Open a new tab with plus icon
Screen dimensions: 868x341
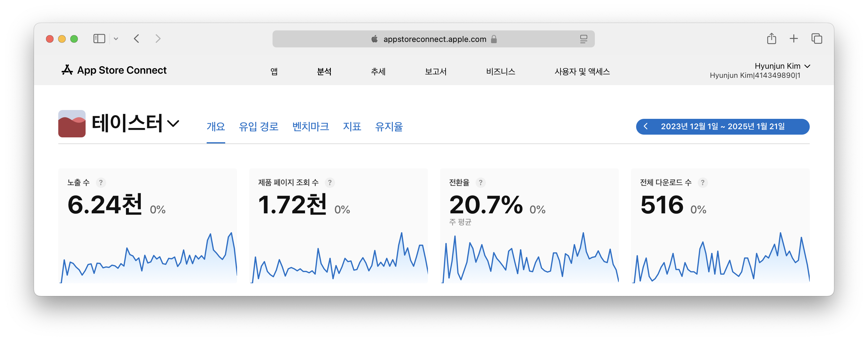coord(794,39)
